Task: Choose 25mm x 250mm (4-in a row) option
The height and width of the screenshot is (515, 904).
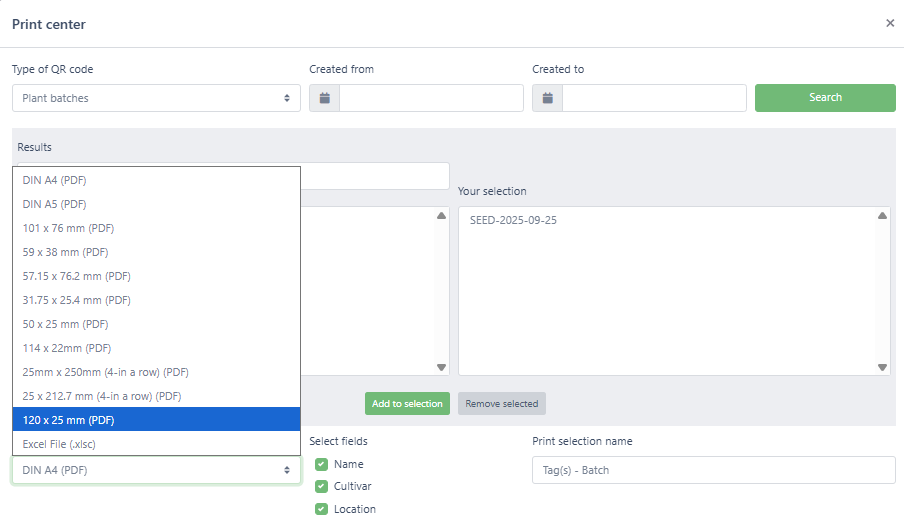Action: coord(156,372)
